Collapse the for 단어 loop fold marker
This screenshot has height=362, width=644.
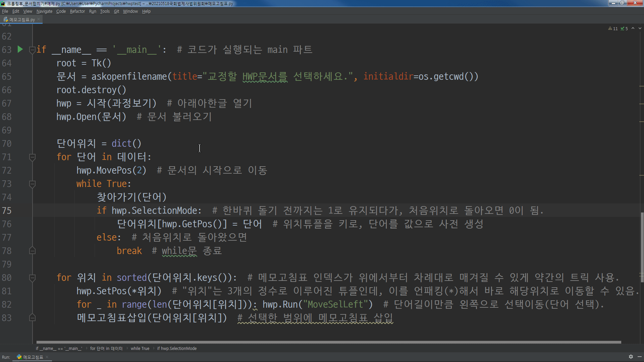(32, 157)
